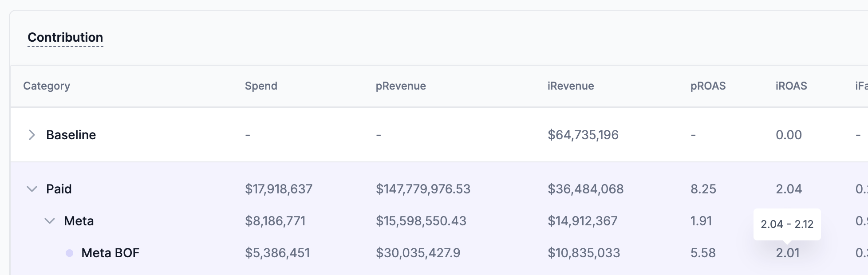Click Paid spend value $17,918,637
Viewport: 868px width, 275px height.
point(279,189)
